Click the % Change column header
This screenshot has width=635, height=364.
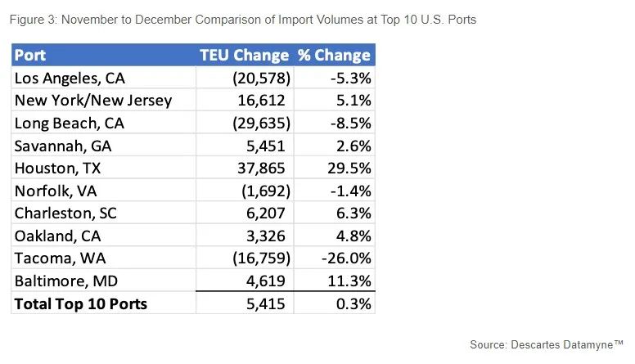334,56
